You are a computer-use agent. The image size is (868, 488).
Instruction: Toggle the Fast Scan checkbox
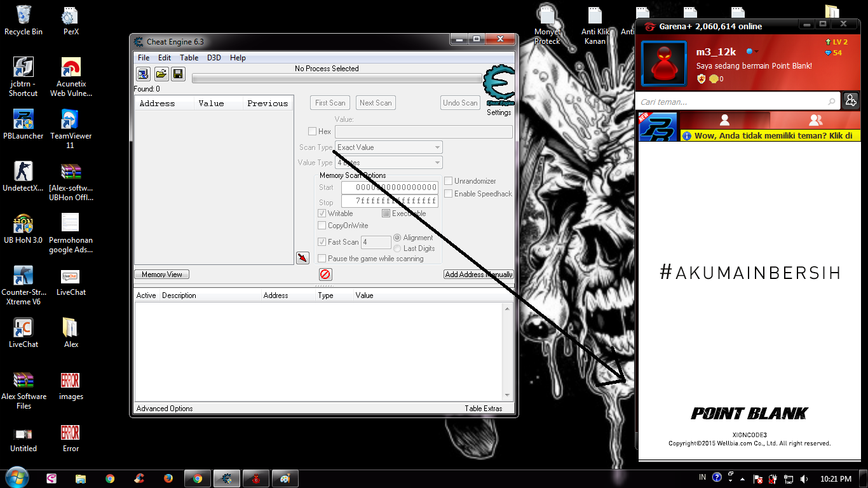pyautogui.click(x=322, y=242)
